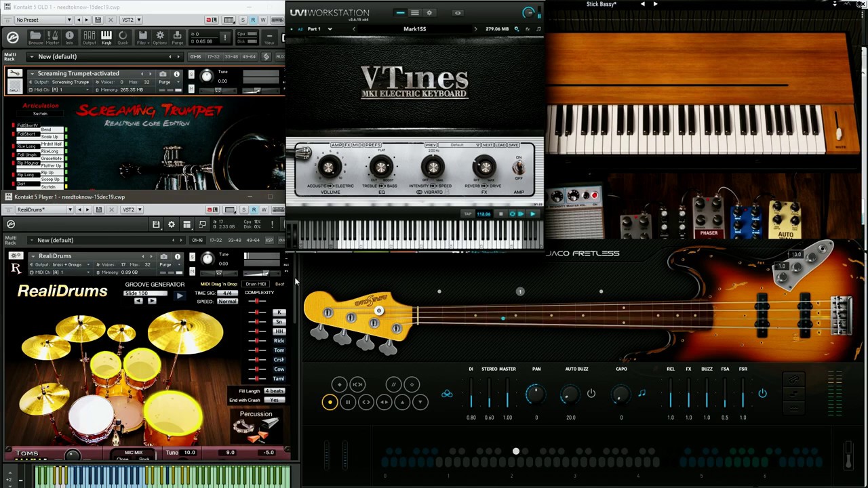Solo the RealiDrums instrument
The height and width of the screenshot is (488, 868).
click(x=192, y=257)
